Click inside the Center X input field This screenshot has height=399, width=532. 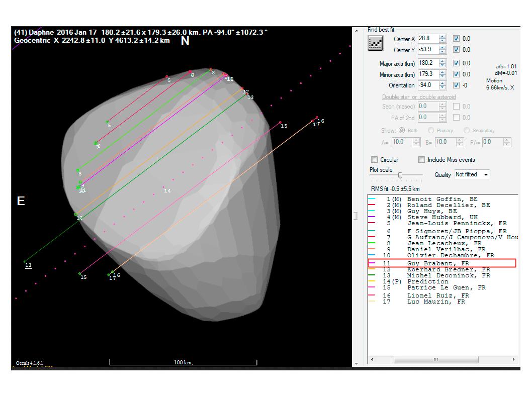tap(428, 39)
